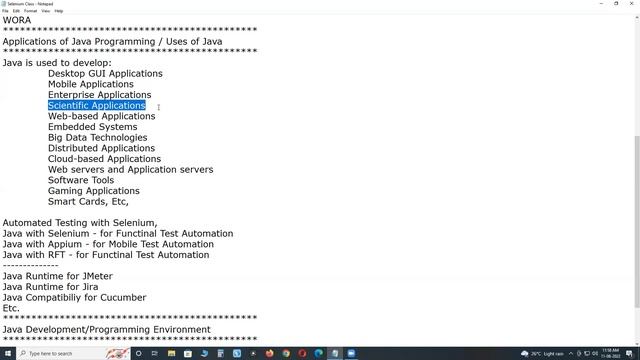Open the Help menu in Notepad

pos(59,11)
